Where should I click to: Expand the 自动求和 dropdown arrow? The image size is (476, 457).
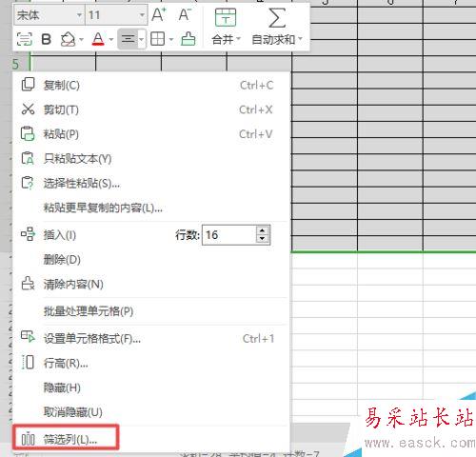coord(300,39)
